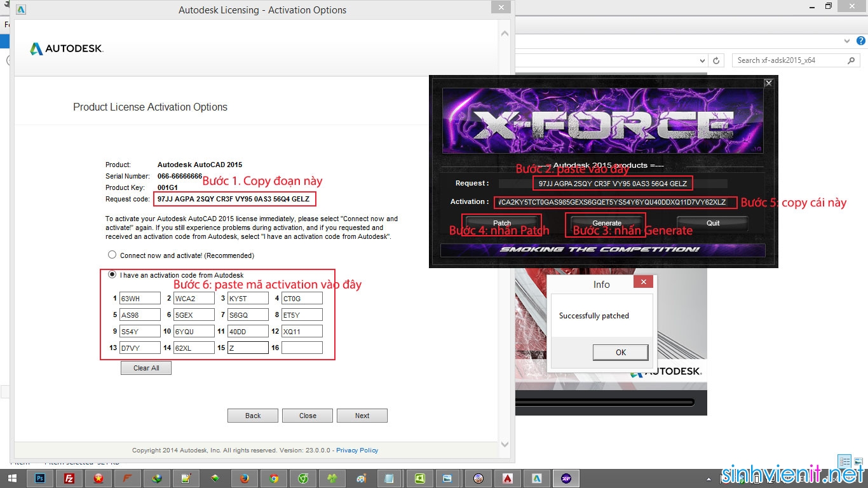Click the Quit button
The height and width of the screenshot is (488, 868).
pos(713,223)
